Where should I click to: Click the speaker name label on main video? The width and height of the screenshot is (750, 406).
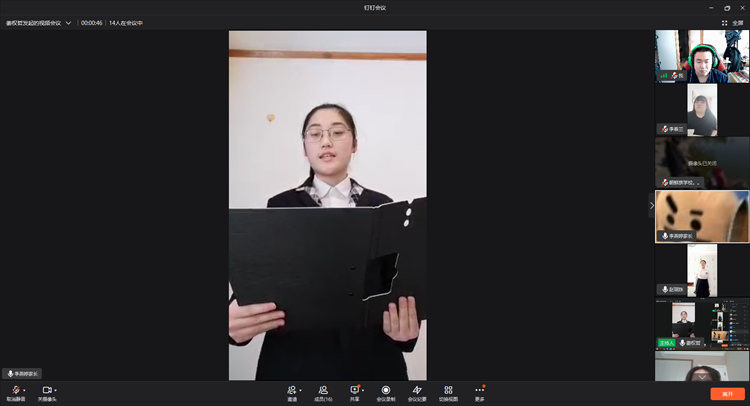pyautogui.click(x=22, y=373)
